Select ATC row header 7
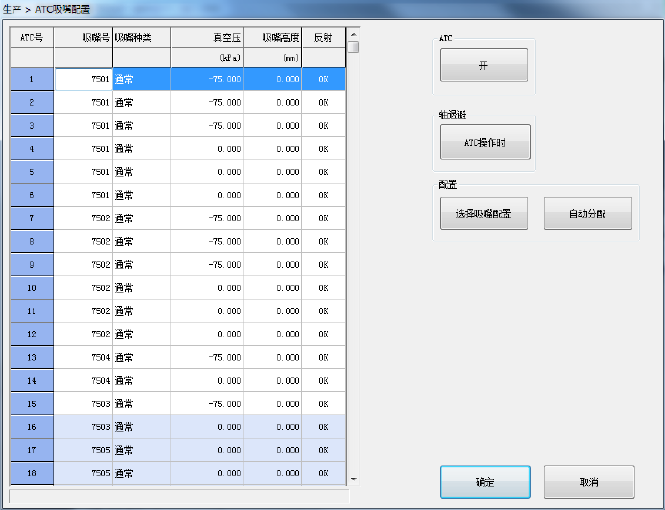The height and width of the screenshot is (510, 665). [x=32, y=218]
